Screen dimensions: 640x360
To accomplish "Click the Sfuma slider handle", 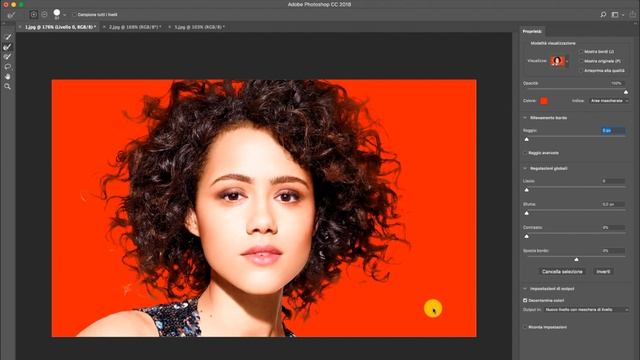I will click(x=527, y=213).
